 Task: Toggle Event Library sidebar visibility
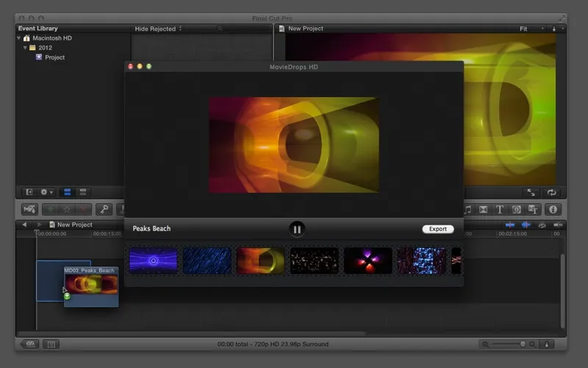click(x=29, y=192)
